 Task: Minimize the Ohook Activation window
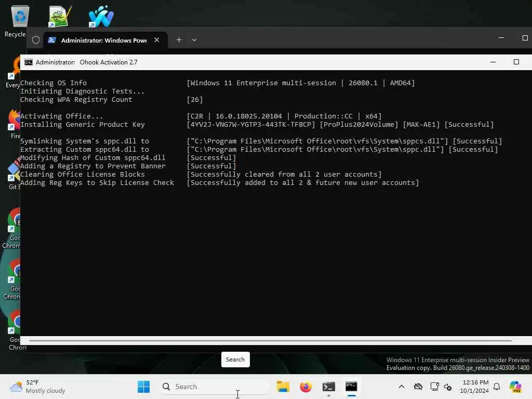point(493,62)
